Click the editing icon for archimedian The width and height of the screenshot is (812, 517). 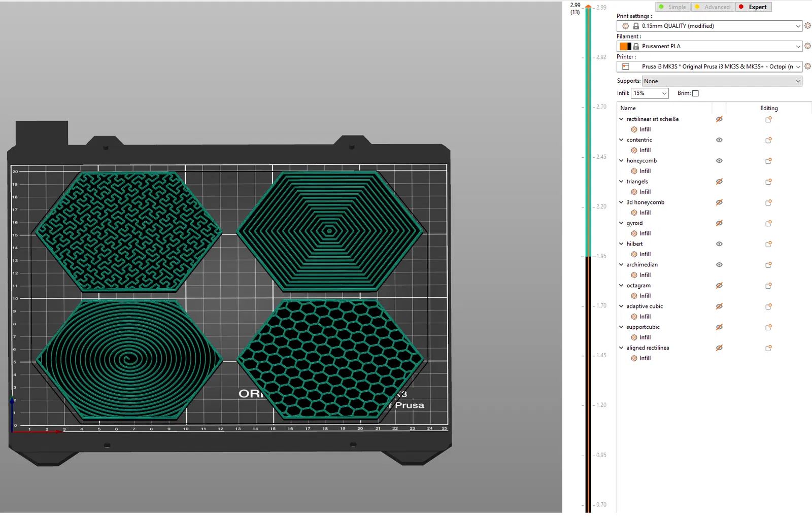click(768, 265)
